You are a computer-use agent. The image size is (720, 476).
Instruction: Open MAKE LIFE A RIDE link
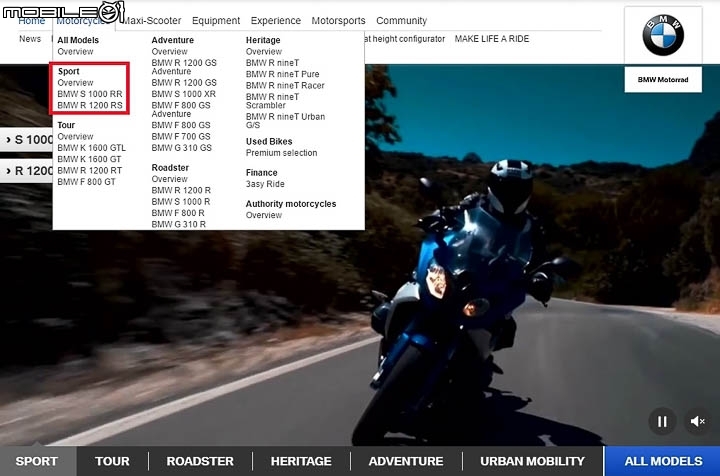(x=492, y=39)
